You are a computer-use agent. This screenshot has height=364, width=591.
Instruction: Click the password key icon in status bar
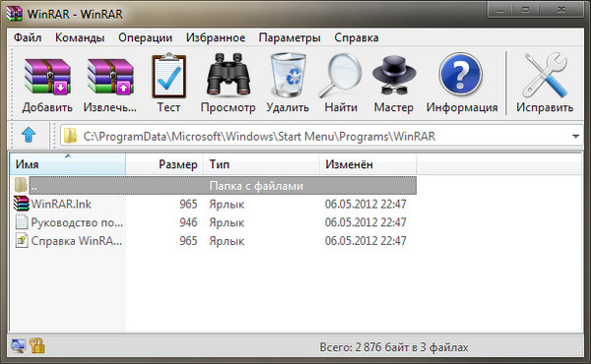37,345
